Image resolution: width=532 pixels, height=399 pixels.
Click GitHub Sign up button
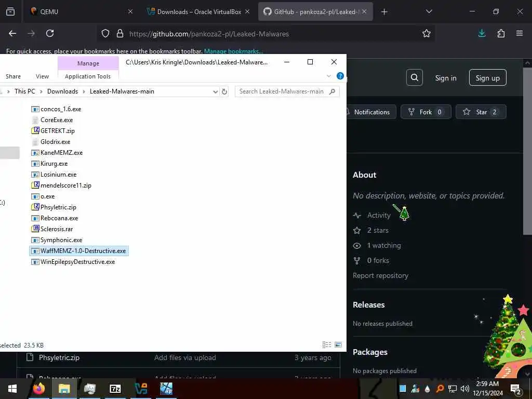487,78
